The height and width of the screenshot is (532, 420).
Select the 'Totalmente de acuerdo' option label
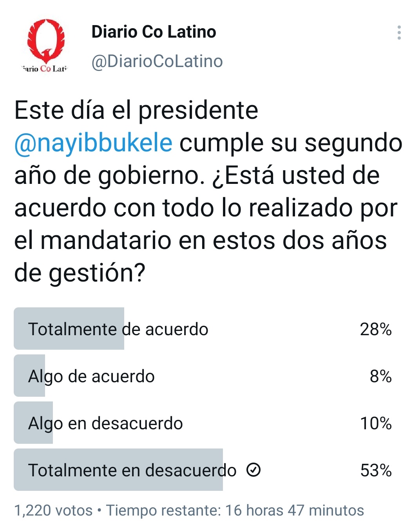click(x=118, y=329)
